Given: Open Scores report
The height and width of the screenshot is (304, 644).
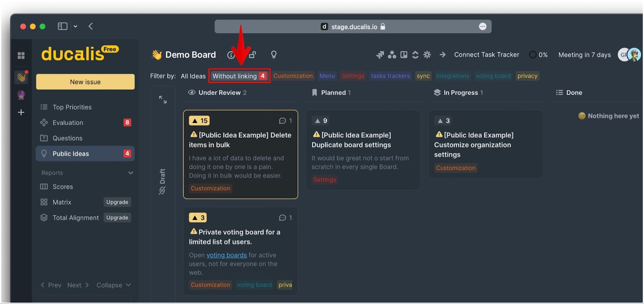Looking at the screenshot, I should (x=85, y=187).
